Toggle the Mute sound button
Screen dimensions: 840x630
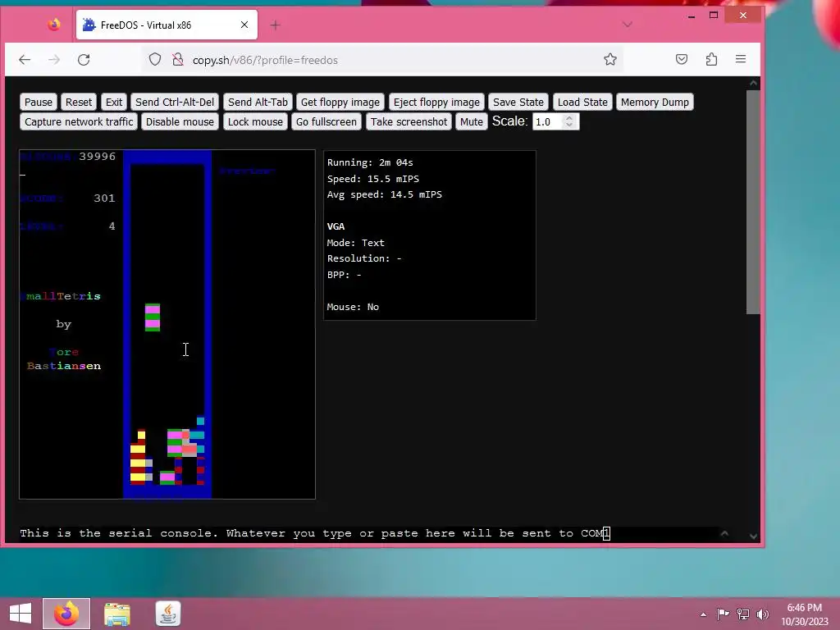click(x=472, y=121)
